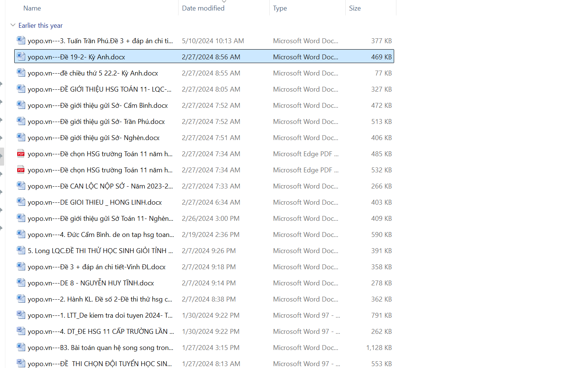This screenshot has width=588, height=368.
Task: Click Word icon of Đề 3 + đáp án chi tiết-Vinh ĐL
Action: 21,266
